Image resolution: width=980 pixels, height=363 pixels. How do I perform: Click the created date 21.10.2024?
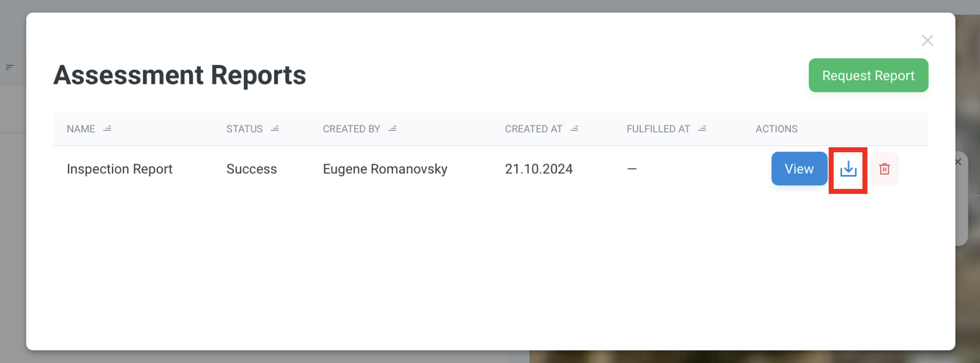539,169
